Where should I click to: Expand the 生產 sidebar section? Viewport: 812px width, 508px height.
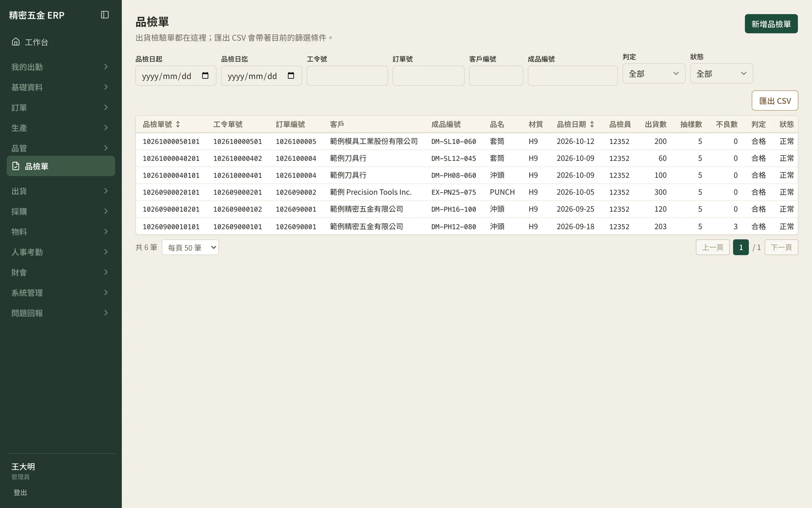pyautogui.click(x=61, y=128)
